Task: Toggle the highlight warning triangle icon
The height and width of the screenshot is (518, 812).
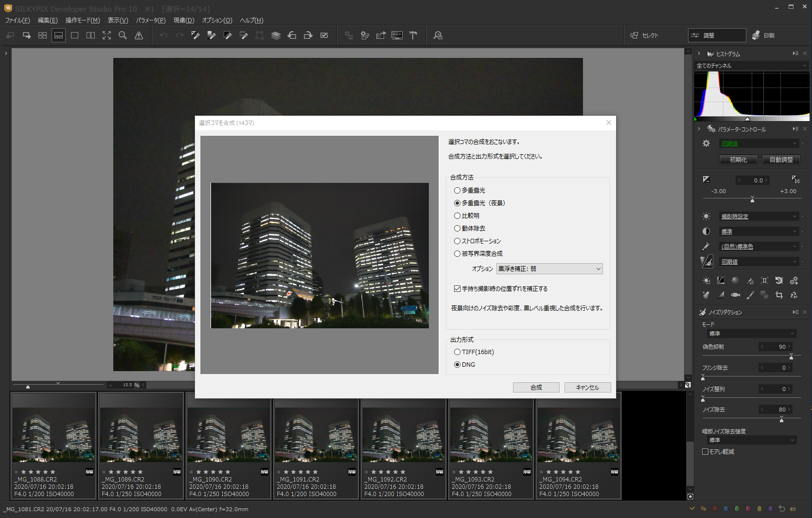Action: 139,36
